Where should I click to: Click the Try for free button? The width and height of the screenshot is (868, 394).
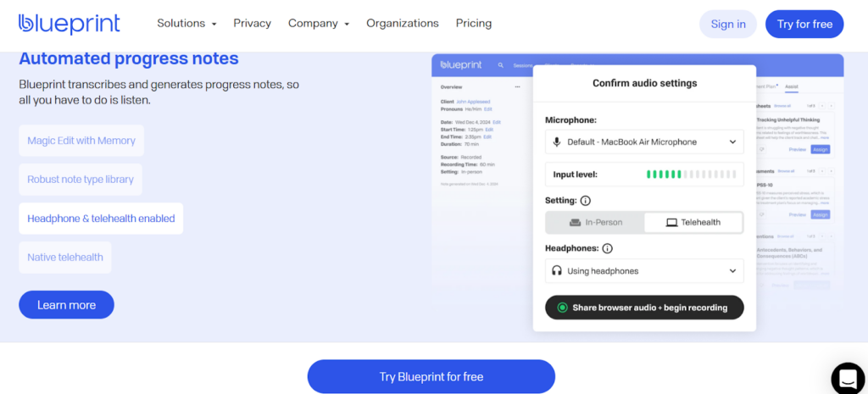(x=804, y=25)
